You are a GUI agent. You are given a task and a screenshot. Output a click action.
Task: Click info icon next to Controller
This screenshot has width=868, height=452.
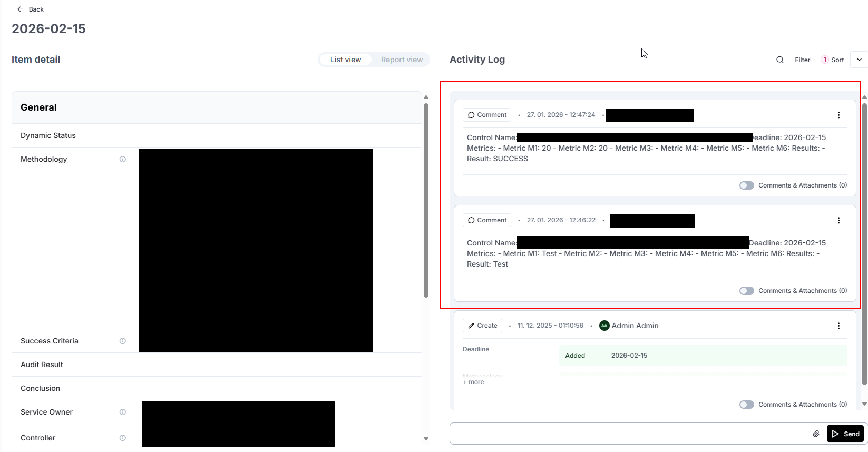[123, 438]
